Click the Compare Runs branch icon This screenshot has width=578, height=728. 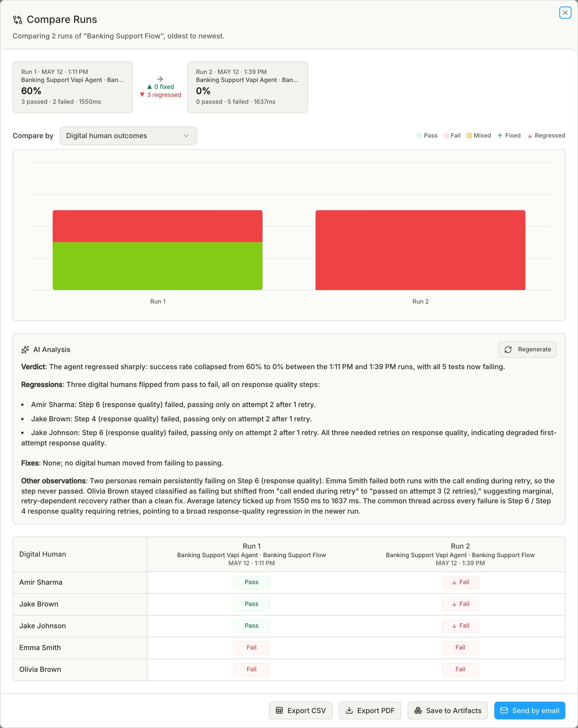17,20
